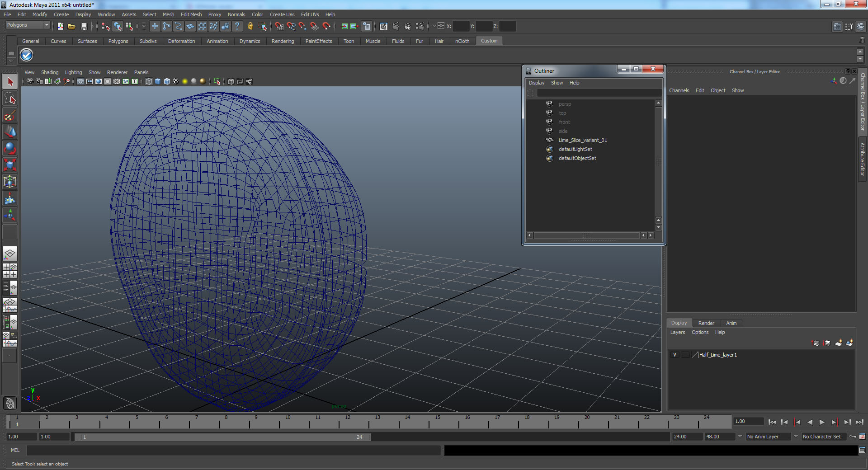The height and width of the screenshot is (470, 868).
Task: Select Lime_Slice_variant_01 in Outliner
Action: pyautogui.click(x=583, y=140)
